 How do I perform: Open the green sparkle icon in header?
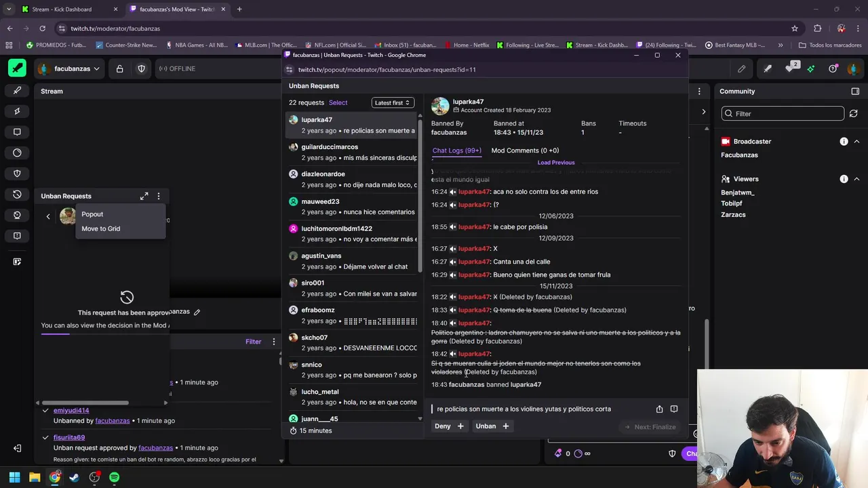click(x=811, y=68)
